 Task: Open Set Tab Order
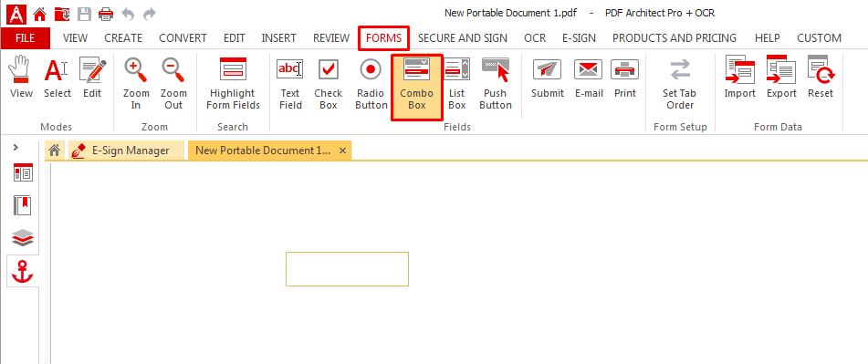coord(680,84)
